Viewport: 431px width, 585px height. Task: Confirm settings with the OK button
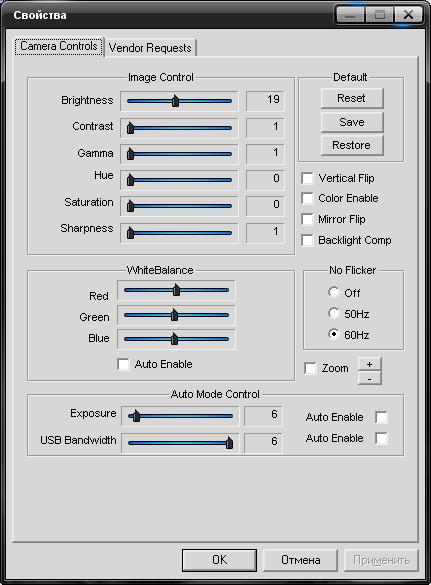[x=219, y=560]
